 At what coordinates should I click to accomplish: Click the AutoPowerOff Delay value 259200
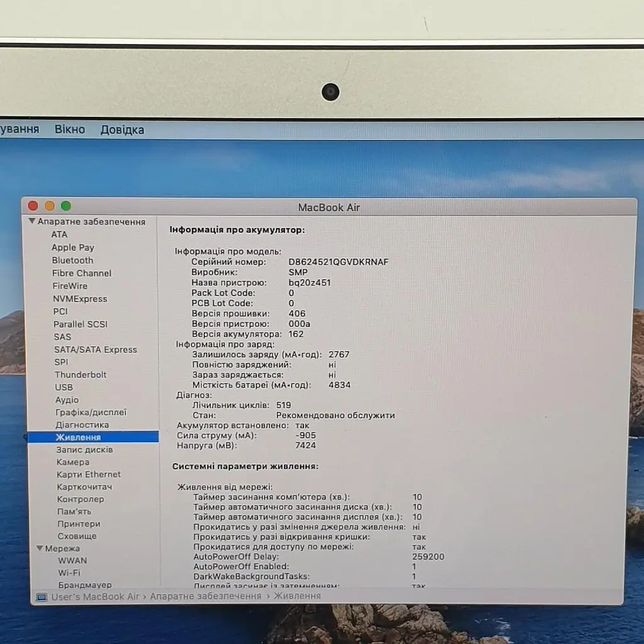click(x=428, y=557)
